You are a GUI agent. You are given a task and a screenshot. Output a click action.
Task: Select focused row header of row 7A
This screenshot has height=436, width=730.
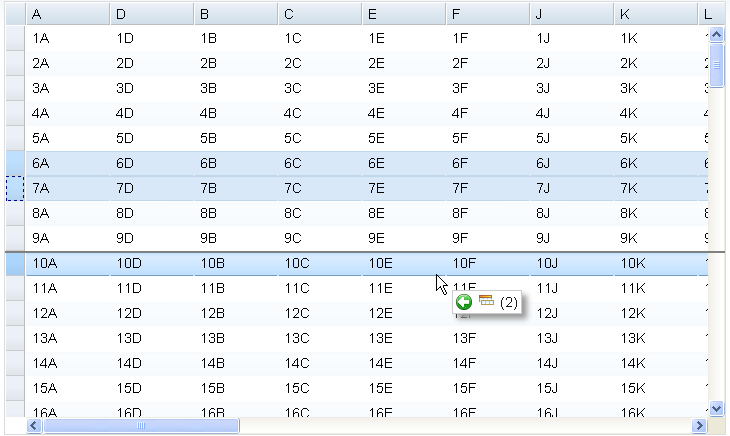pyautogui.click(x=15, y=188)
